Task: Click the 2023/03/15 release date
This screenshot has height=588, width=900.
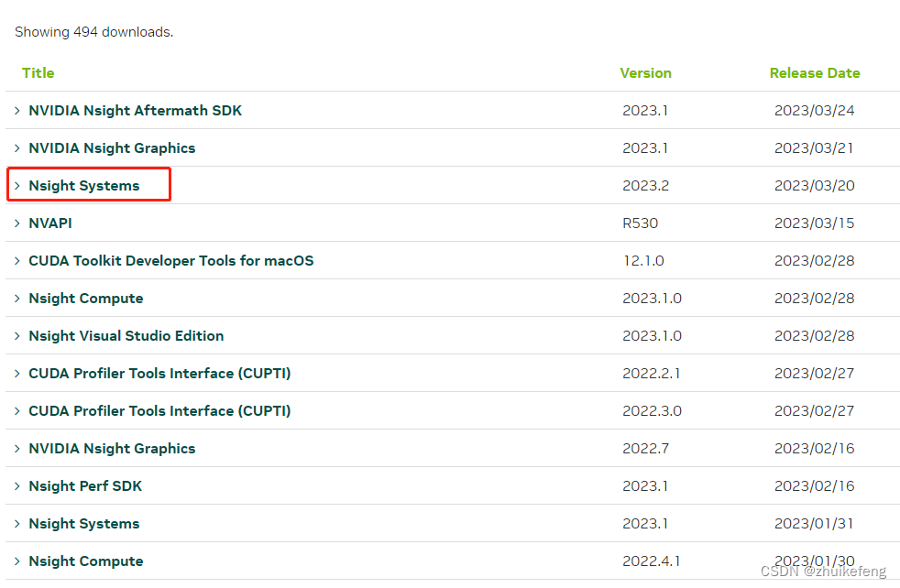Action: pos(815,223)
